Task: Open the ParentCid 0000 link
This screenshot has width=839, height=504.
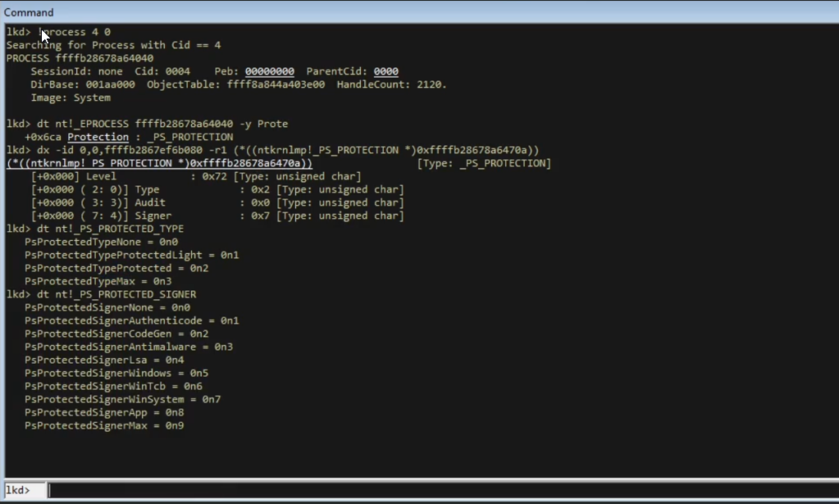Action: click(385, 71)
